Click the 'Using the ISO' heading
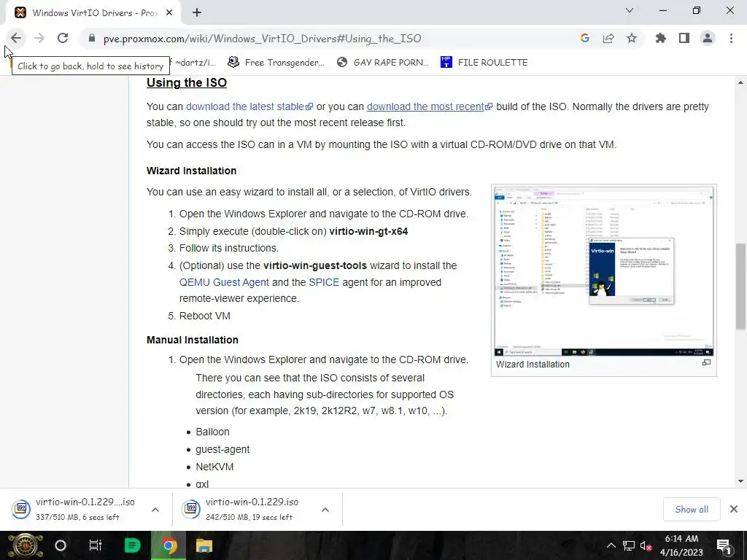Image resolution: width=747 pixels, height=560 pixels. (186, 82)
